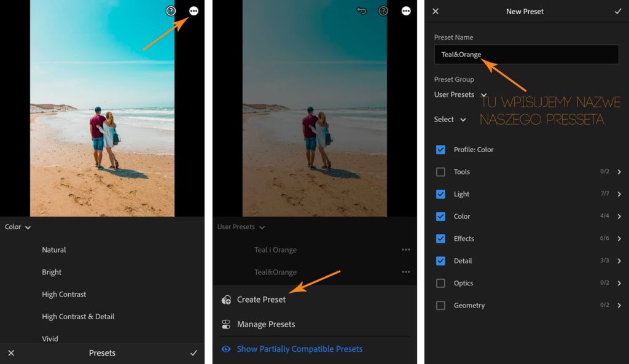Click the New Preset title

(x=525, y=11)
